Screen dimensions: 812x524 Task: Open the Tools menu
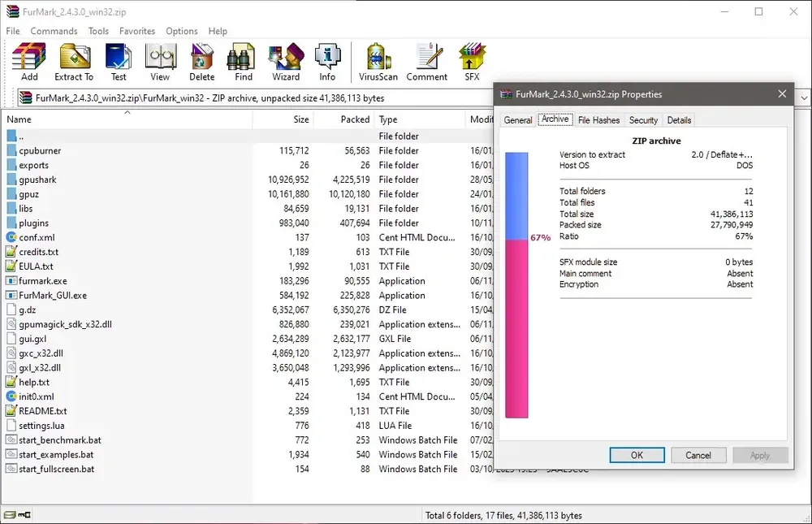pyautogui.click(x=98, y=31)
